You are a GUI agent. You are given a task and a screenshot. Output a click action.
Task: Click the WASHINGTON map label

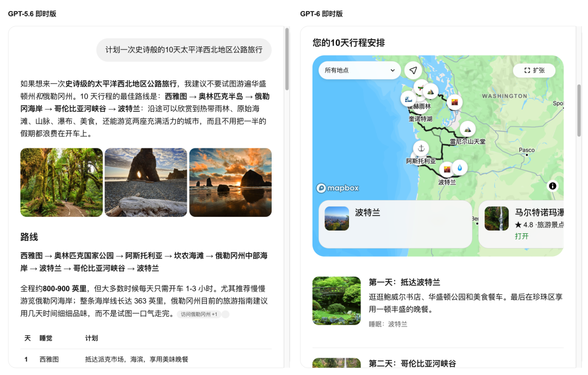[504, 96]
